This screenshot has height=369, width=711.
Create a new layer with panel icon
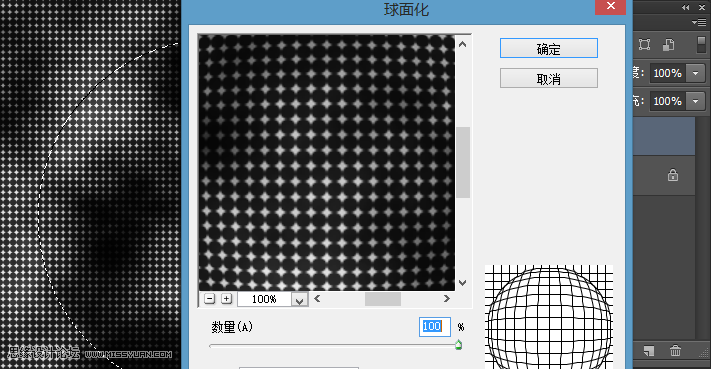point(649,351)
